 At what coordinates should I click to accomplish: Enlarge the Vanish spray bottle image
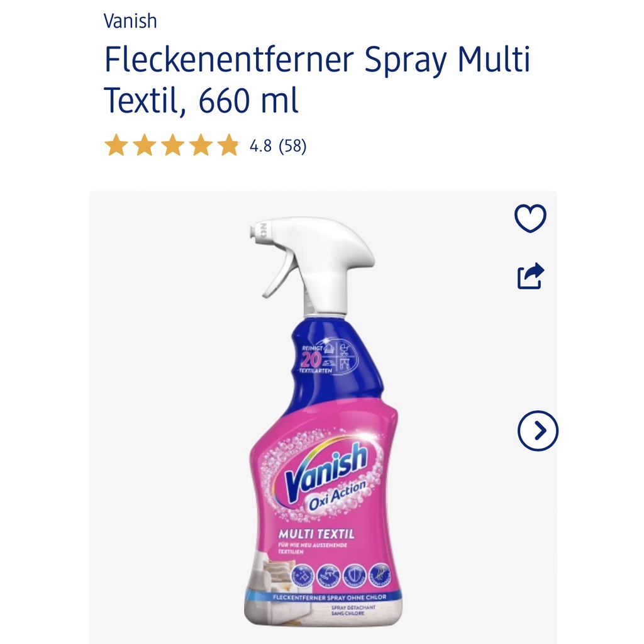coord(323,421)
